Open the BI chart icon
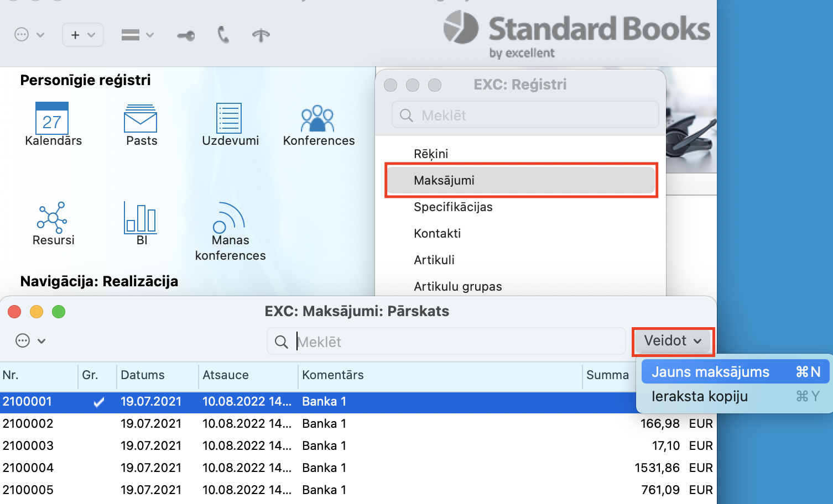Viewport: 833px width, 504px height. pos(140,217)
